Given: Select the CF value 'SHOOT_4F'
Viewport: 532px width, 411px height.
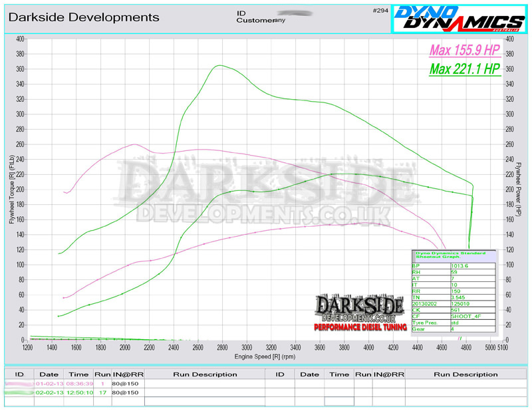Looking at the screenshot, I should tap(466, 317).
